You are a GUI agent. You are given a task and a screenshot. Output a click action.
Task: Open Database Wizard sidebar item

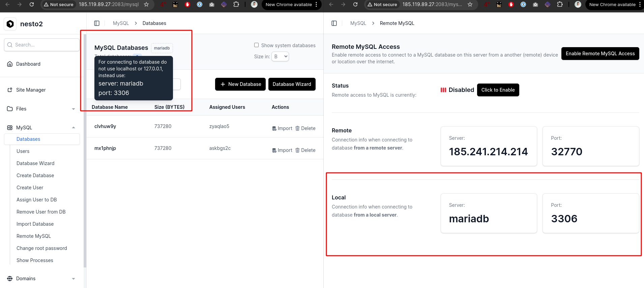[35, 163]
